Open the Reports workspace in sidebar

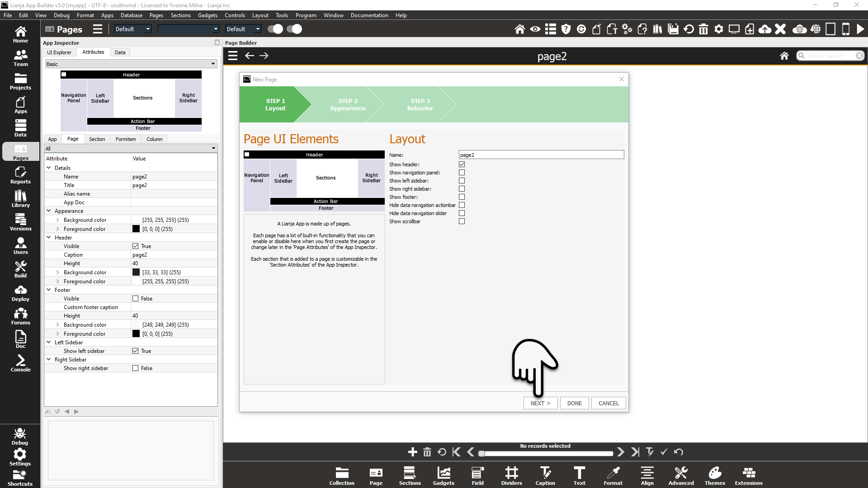(x=20, y=175)
